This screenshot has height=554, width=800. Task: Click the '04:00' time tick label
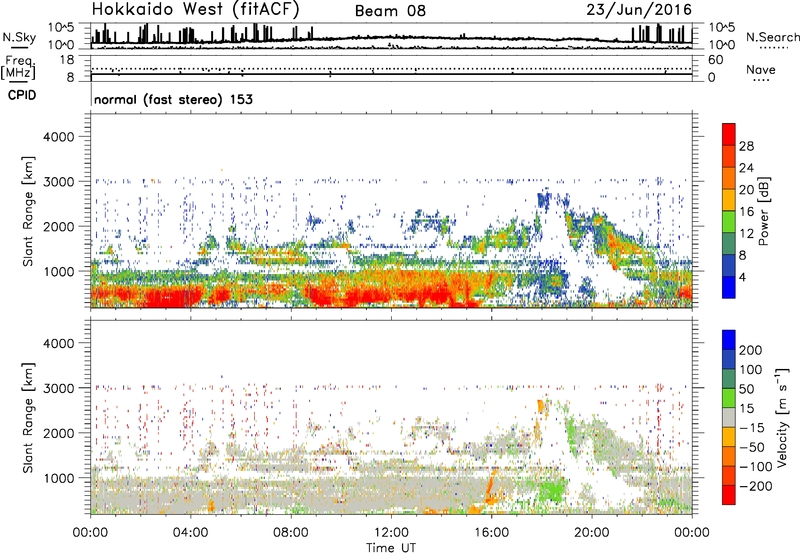pos(191,533)
